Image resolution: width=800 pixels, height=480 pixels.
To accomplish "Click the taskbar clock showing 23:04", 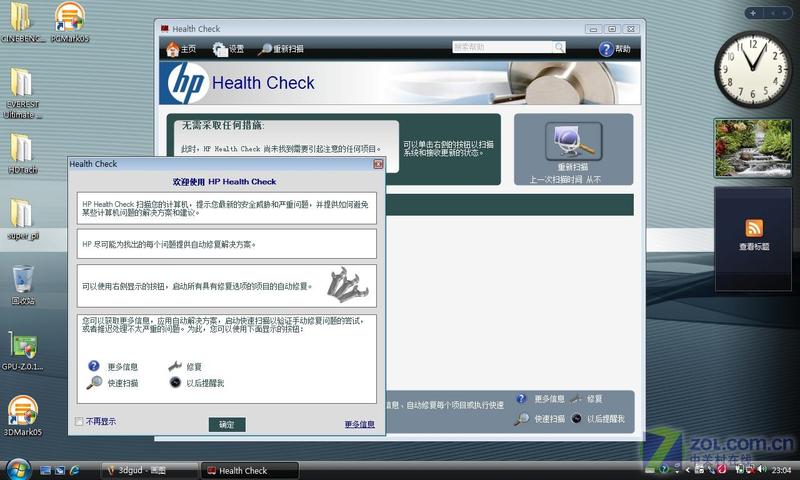I will pyautogui.click(x=782, y=469).
